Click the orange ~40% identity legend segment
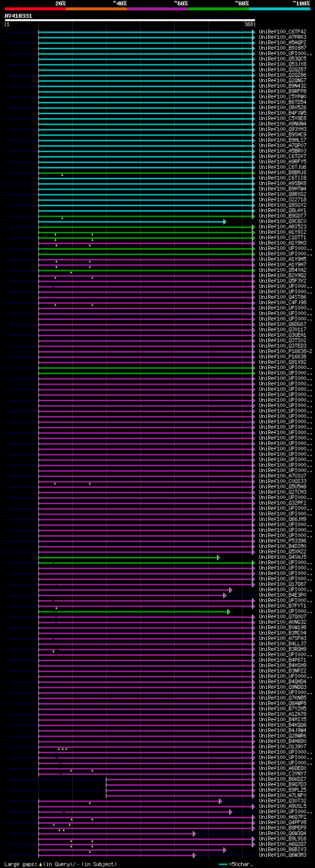 tap(96, 8)
